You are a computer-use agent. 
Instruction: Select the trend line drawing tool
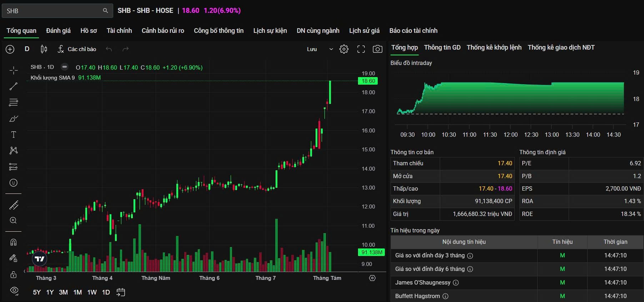click(x=14, y=86)
